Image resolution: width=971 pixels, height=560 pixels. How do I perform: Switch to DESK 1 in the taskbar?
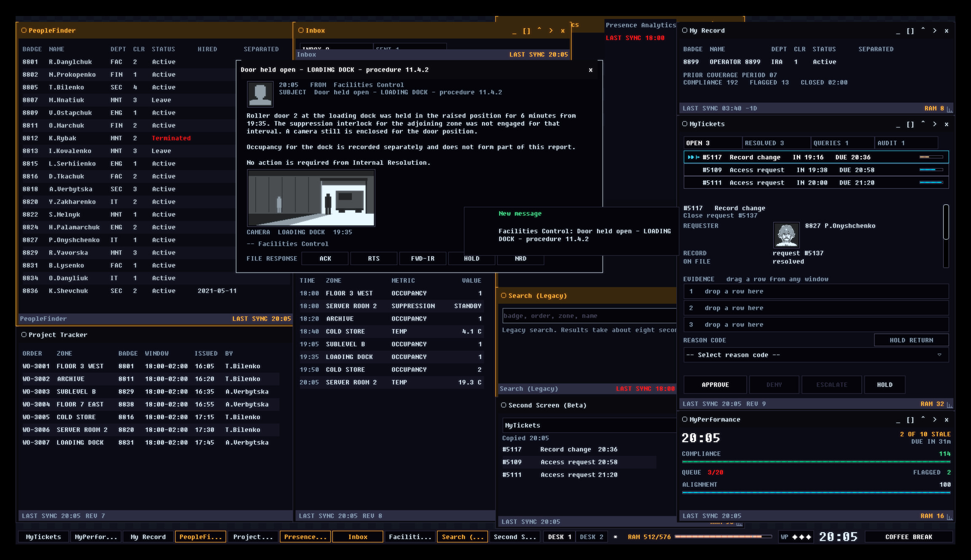pyautogui.click(x=559, y=537)
